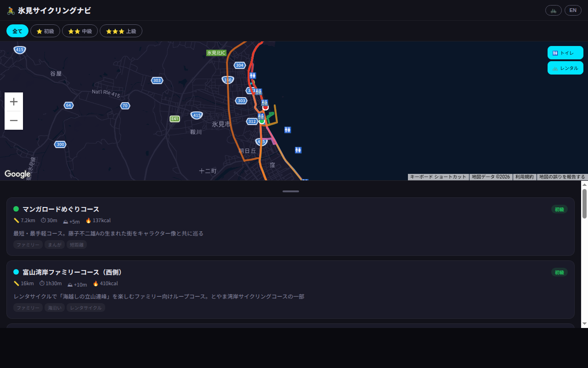588x368 pixels.
Task: Toggle the トイレ map overlay
Action: [565, 52]
